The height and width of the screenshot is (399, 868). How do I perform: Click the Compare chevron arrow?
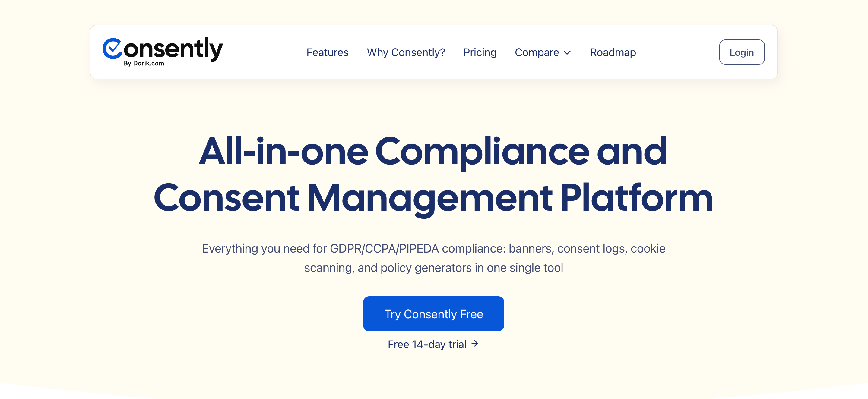567,53
